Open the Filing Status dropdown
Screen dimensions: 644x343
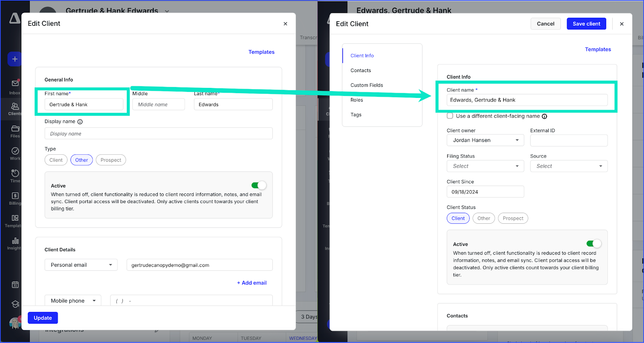click(x=485, y=166)
